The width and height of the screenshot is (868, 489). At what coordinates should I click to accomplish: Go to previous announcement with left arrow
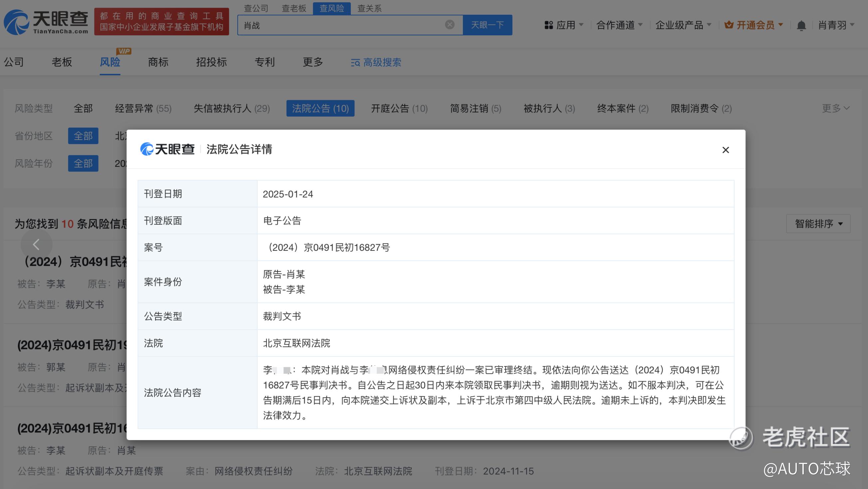pos(36,244)
